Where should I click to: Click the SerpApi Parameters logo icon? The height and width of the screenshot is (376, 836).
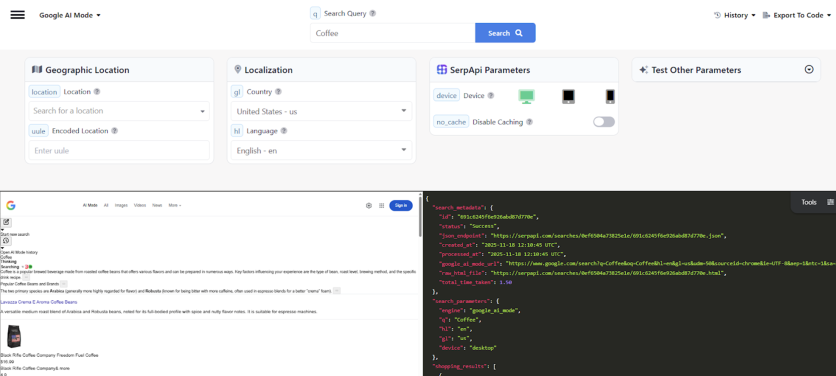[x=441, y=70]
